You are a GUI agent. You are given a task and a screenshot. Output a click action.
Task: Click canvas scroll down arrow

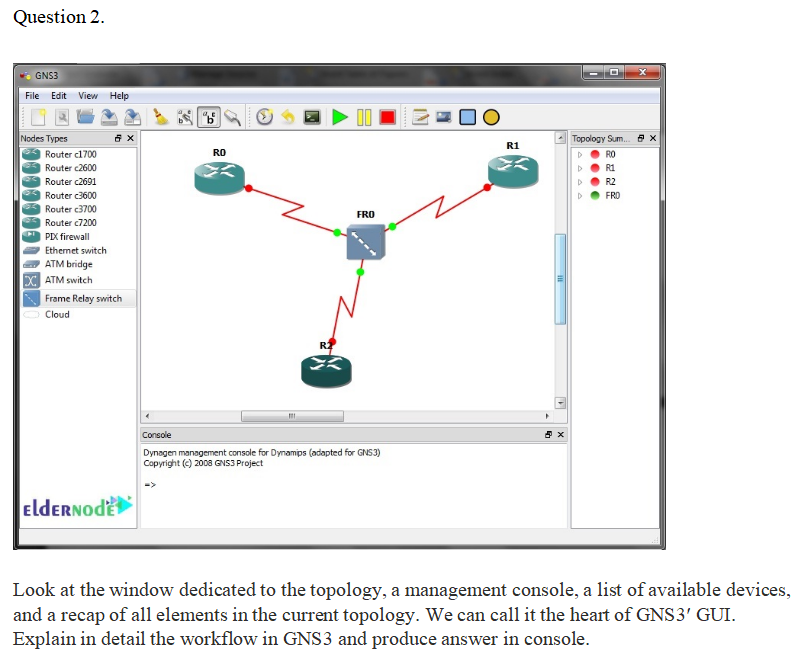pyautogui.click(x=561, y=403)
